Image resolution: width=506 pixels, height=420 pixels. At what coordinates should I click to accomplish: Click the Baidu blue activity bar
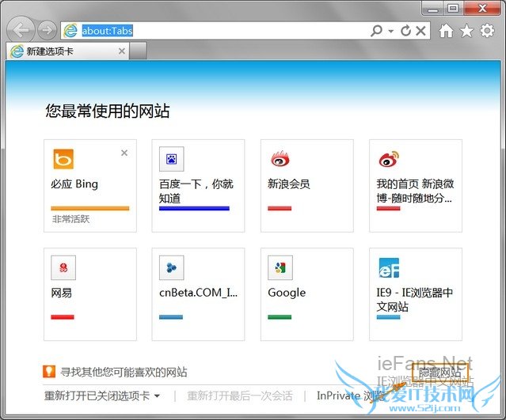pyautogui.click(x=194, y=209)
